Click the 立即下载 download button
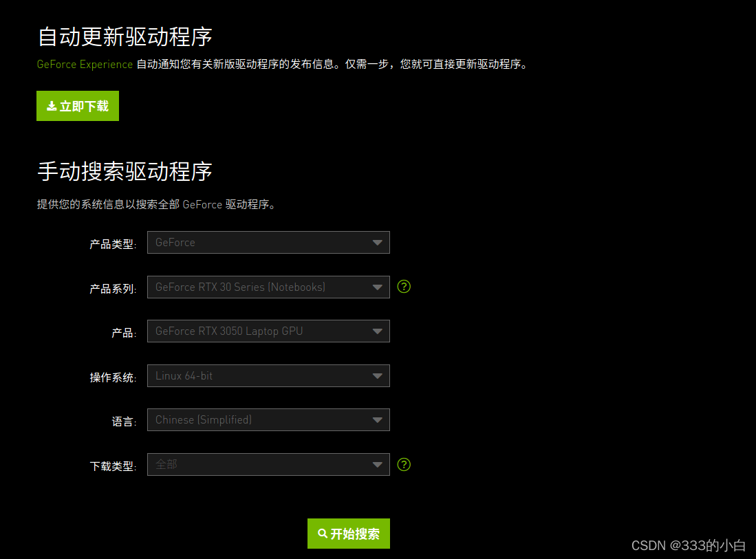 78,106
